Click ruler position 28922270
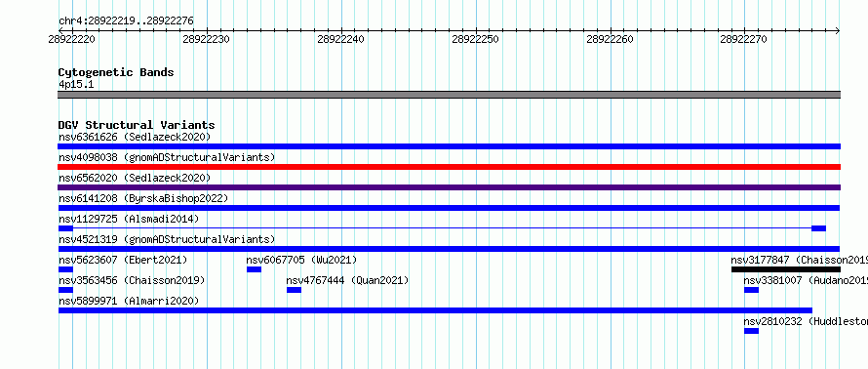The height and width of the screenshot is (369, 868). (x=743, y=39)
